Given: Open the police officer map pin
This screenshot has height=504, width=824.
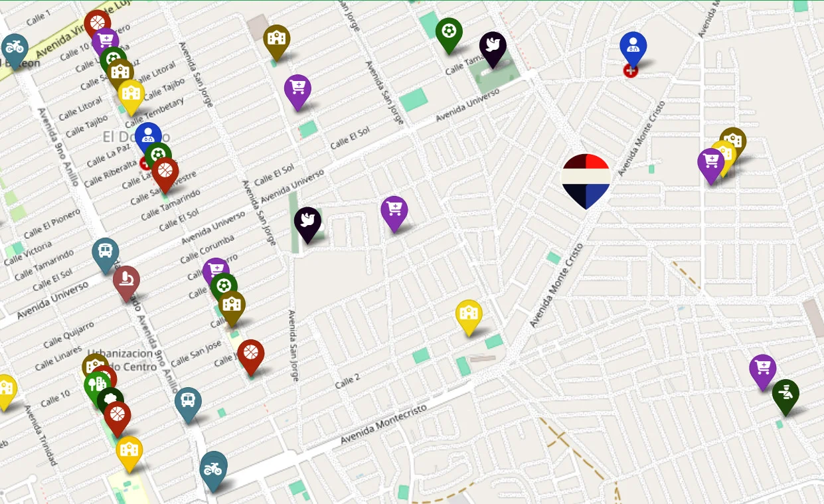Looking at the screenshot, I should click(x=785, y=396).
